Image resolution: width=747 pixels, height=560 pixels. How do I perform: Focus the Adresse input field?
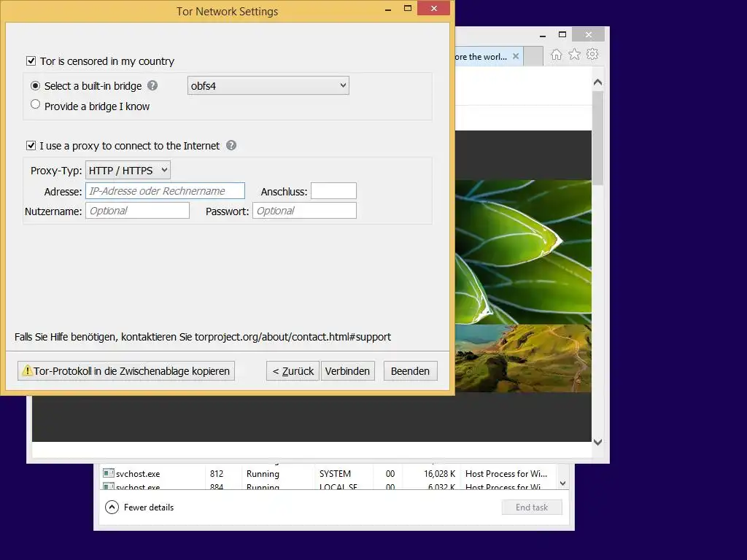(x=165, y=191)
